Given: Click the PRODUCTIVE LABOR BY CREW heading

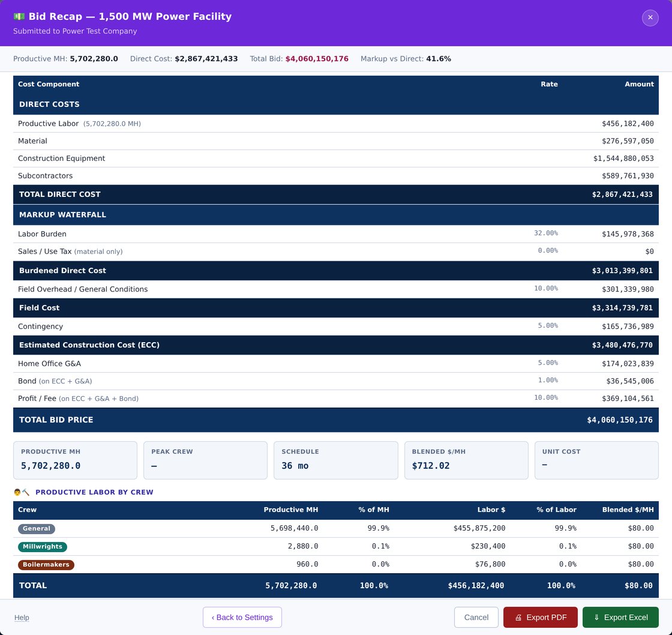Looking at the screenshot, I should (x=94, y=492).
